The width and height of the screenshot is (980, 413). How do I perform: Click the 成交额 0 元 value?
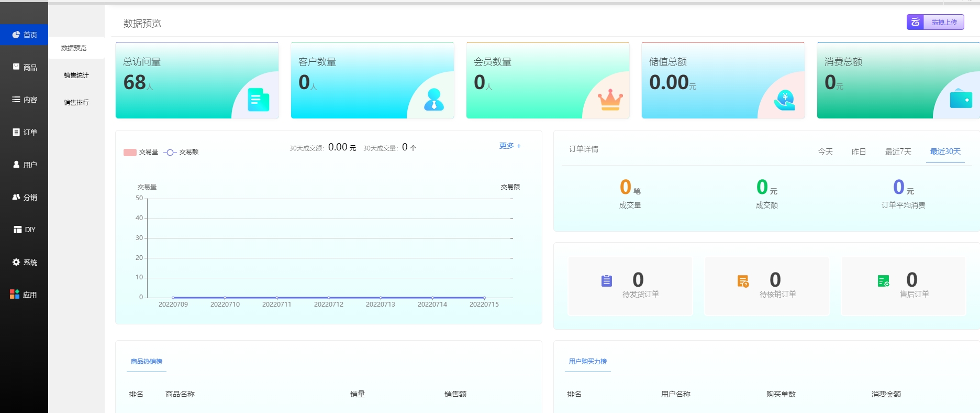point(767,187)
